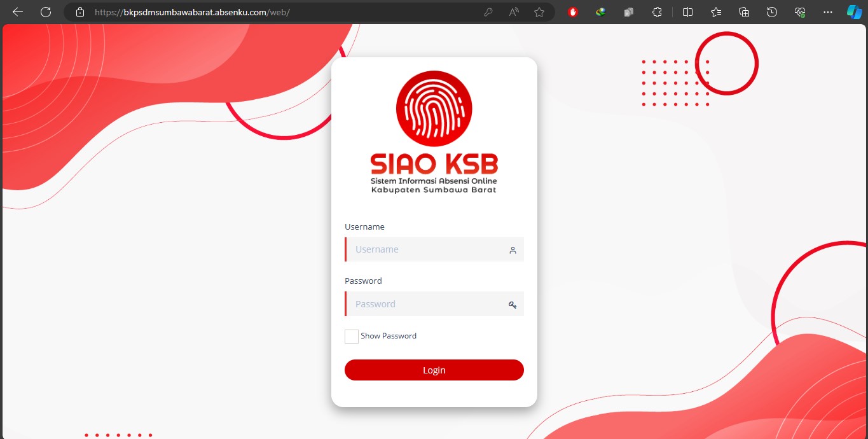Open the Favorites list panel
Screen dimensions: 868x439
coord(716,12)
